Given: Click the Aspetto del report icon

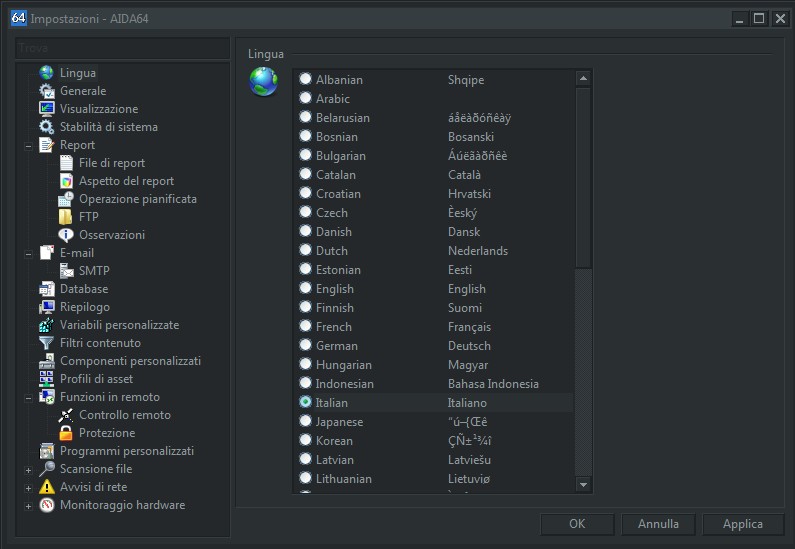Looking at the screenshot, I should (66, 181).
